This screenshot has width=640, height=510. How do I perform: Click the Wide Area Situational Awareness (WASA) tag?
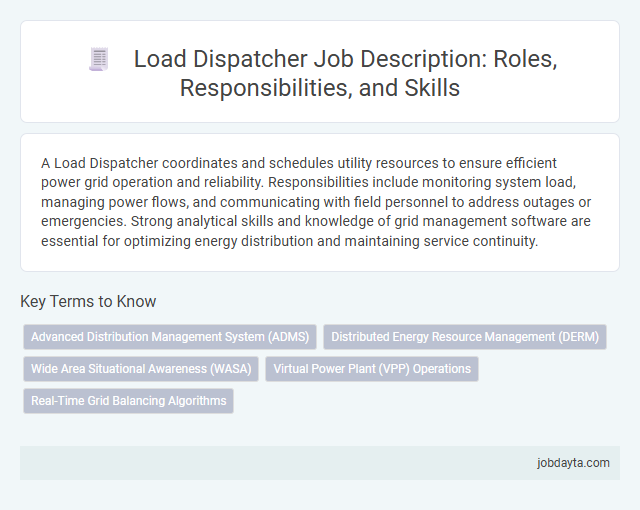pos(141,369)
